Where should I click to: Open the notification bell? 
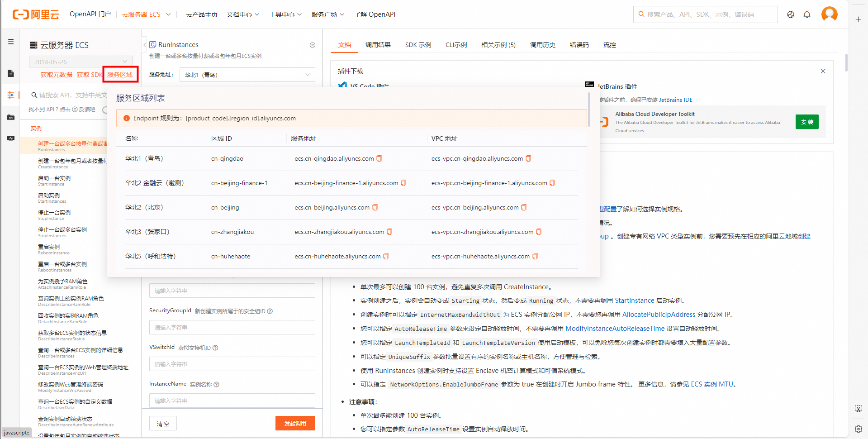(x=807, y=14)
